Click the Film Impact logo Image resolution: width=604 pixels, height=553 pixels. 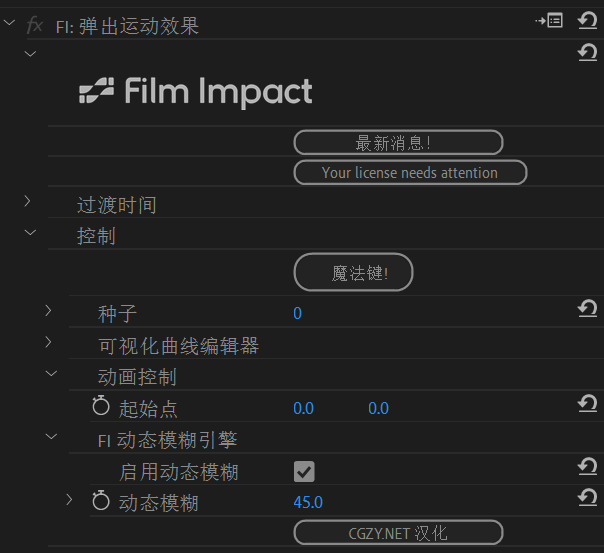click(196, 93)
